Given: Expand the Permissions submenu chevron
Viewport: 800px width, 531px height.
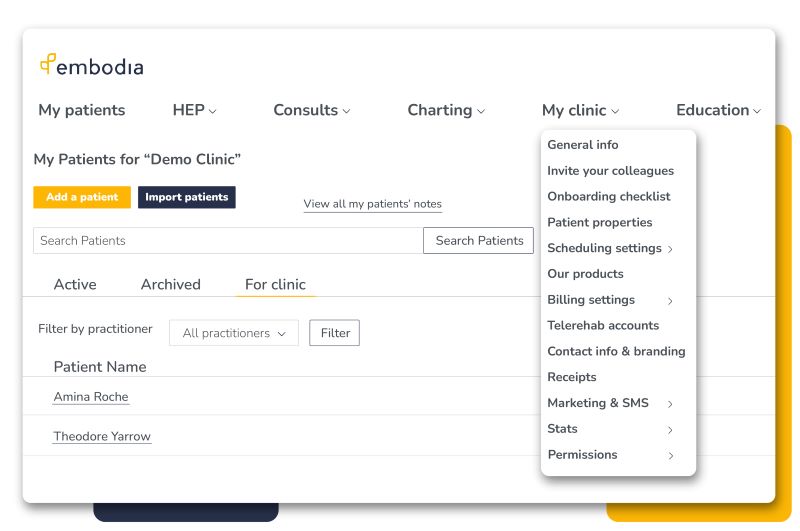Looking at the screenshot, I should 670,456.
